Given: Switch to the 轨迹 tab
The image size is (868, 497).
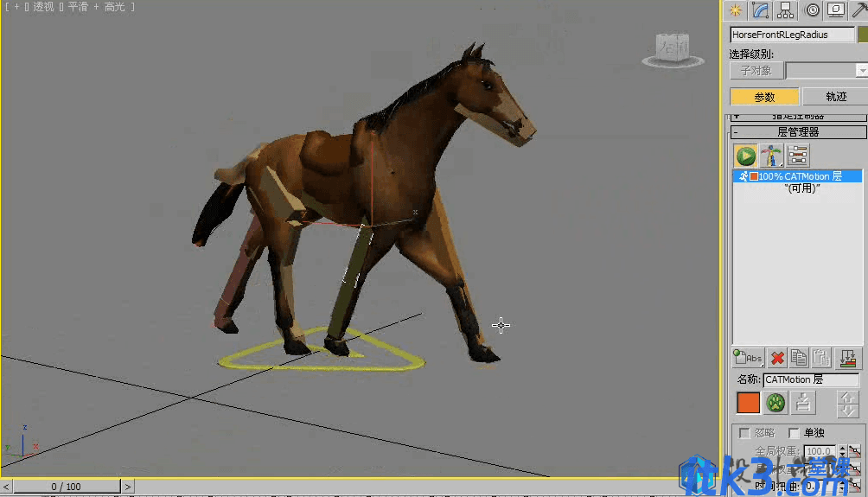Looking at the screenshot, I should click(x=836, y=97).
